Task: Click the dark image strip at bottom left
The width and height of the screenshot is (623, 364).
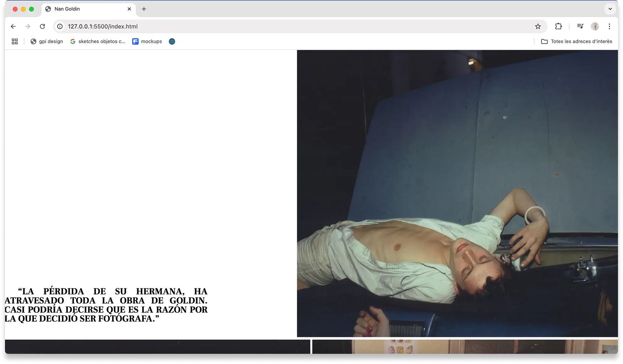Action: click(158, 347)
